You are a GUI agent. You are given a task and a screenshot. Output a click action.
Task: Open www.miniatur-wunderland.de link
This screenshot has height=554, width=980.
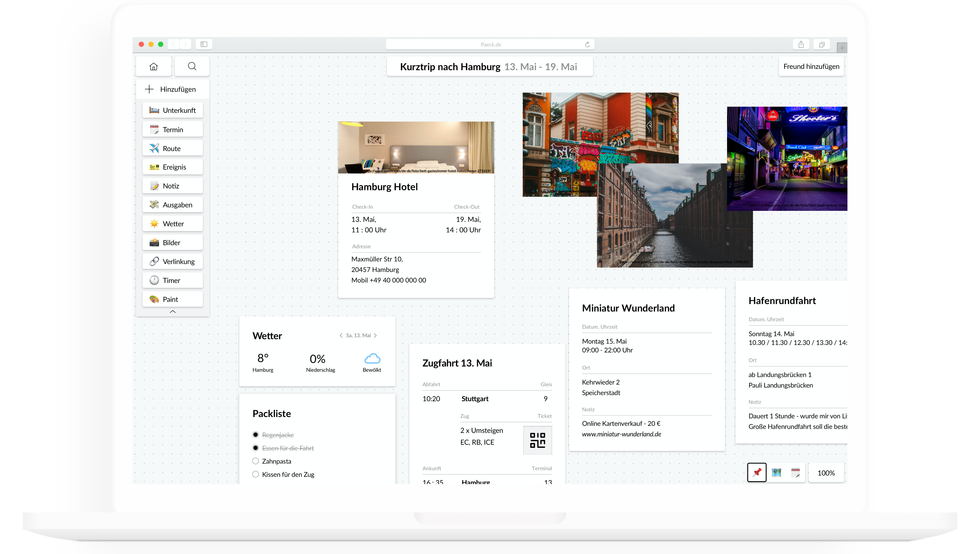[x=622, y=434]
